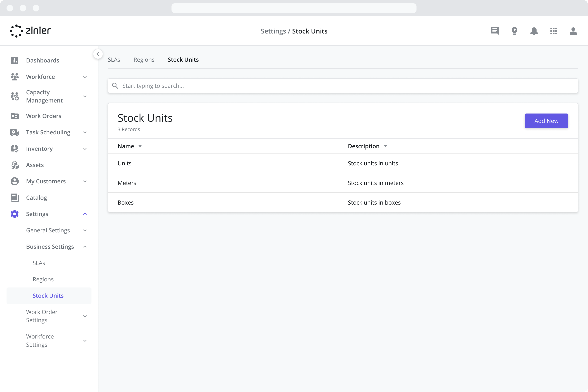Open Regions in the sidebar
This screenshot has width=588, height=392.
(x=43, y=279)
